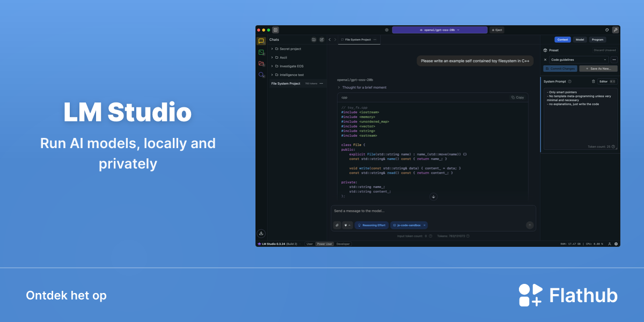Open My Models red folder icon
This screenshot has height=322, width=644.
[x=261, y=64]
